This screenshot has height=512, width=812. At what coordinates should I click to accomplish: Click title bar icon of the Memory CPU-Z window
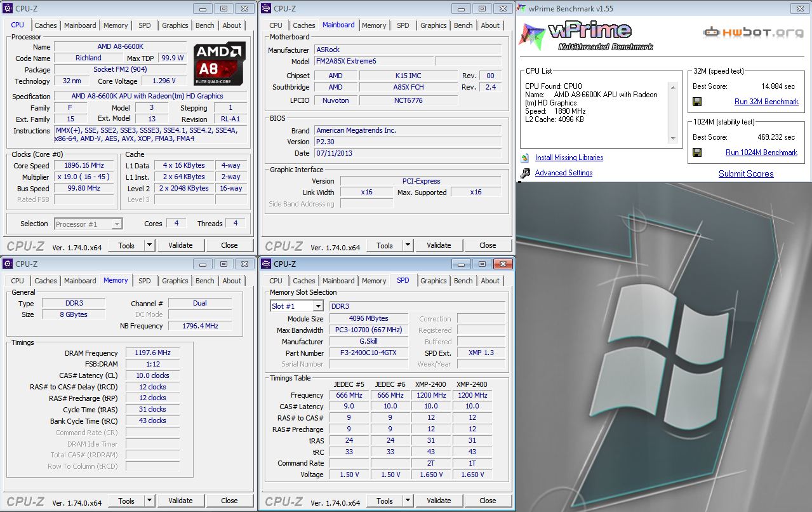(x=8, y=264)
